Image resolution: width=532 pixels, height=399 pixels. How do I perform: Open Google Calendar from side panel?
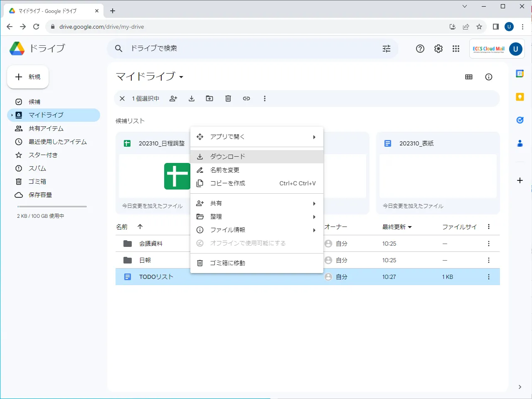coord(520,74)
